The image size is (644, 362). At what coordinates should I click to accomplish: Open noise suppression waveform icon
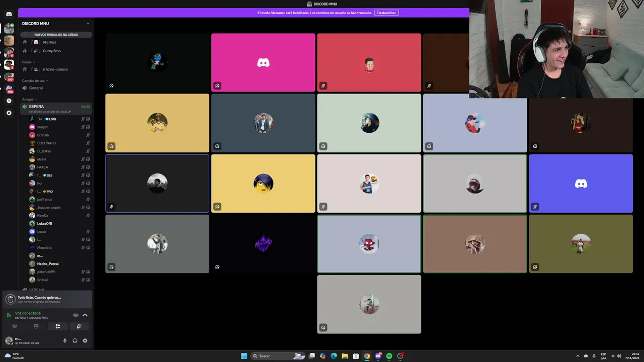point(76,315)
